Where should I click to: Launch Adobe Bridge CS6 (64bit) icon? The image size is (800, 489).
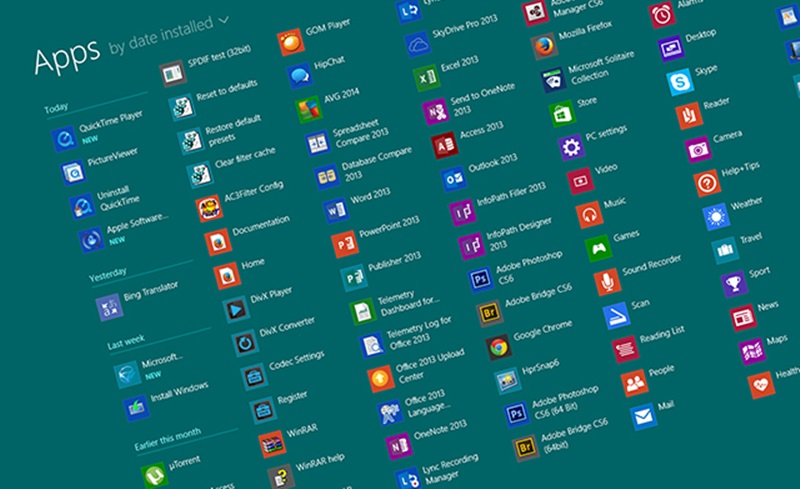(x=526, y=448)
